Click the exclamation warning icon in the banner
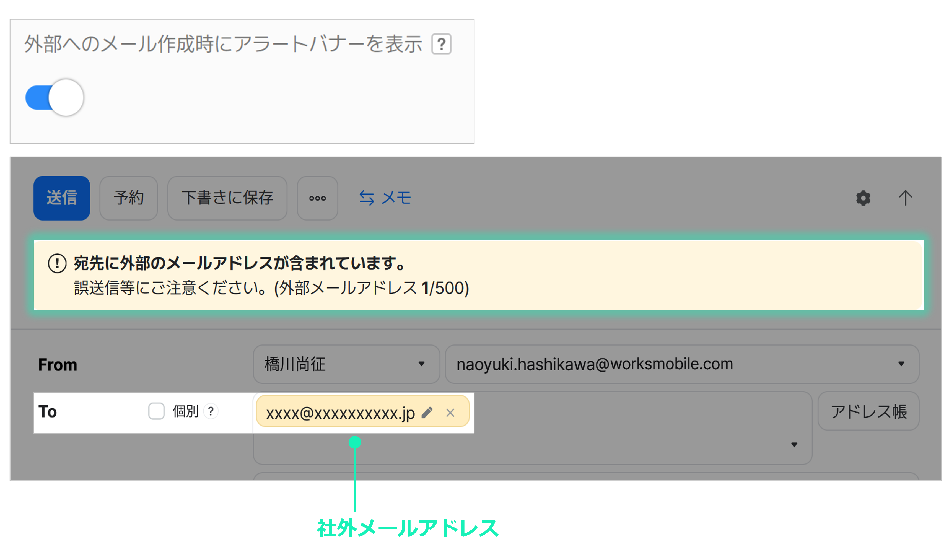Image resolution: width=949 pixels, height=560 pixels. [57, 263]
